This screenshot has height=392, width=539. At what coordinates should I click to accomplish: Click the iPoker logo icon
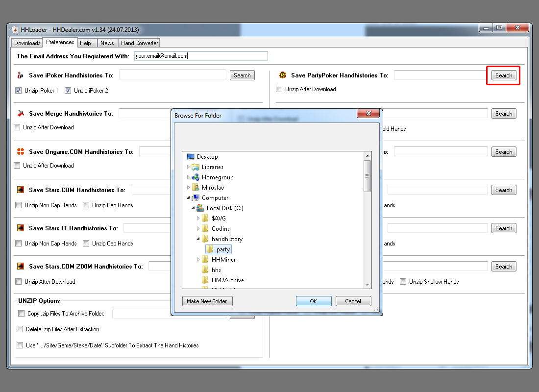20,75
